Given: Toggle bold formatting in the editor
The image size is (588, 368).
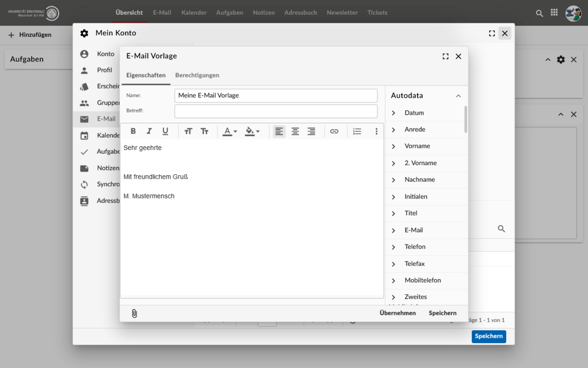Looking at the screenshot, I should coord(133,131).
